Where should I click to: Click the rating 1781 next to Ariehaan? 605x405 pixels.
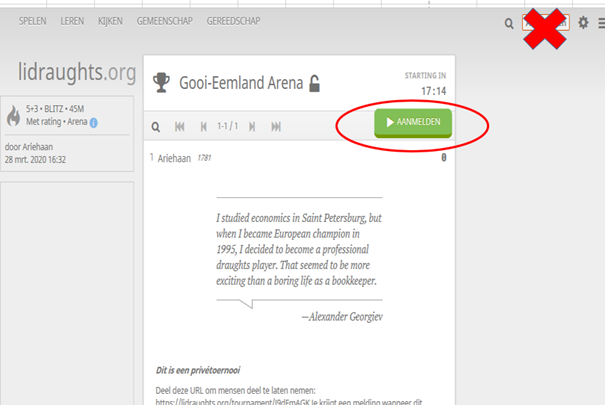204,158
